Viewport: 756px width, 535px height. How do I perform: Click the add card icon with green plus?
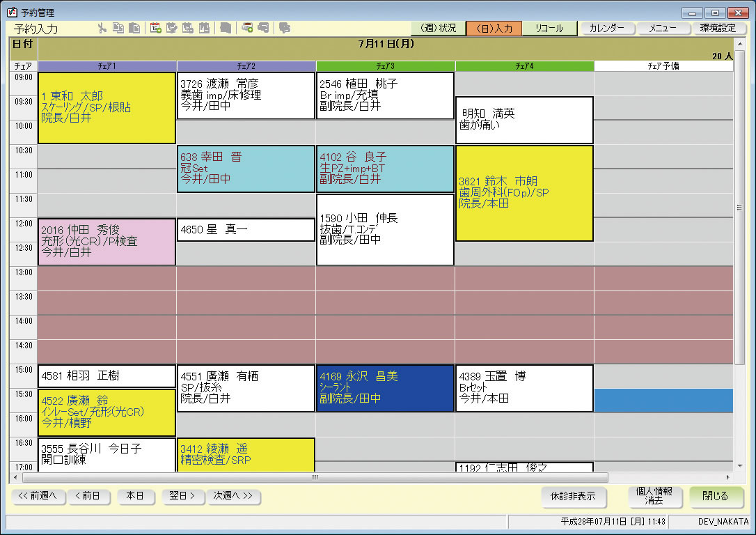click(247, 29)
